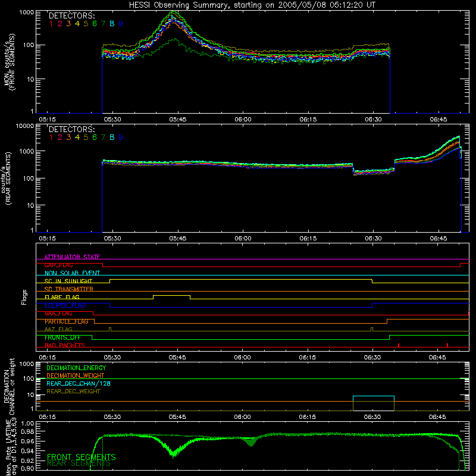Click the 06:30 tick label under rear plot
The image size is (476, 476).
[373, 239]
